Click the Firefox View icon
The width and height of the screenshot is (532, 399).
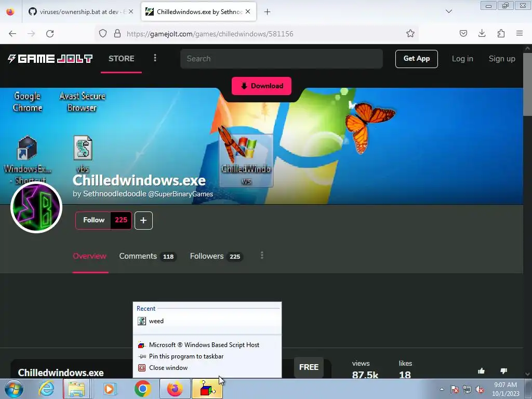(10, 11)
